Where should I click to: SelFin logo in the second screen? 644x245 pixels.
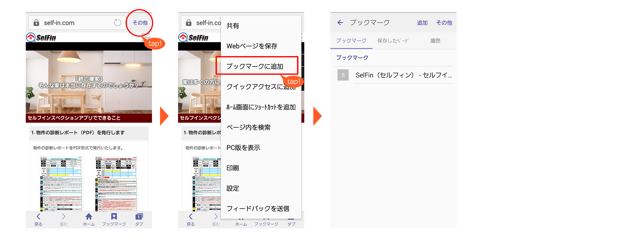point(194,37)
